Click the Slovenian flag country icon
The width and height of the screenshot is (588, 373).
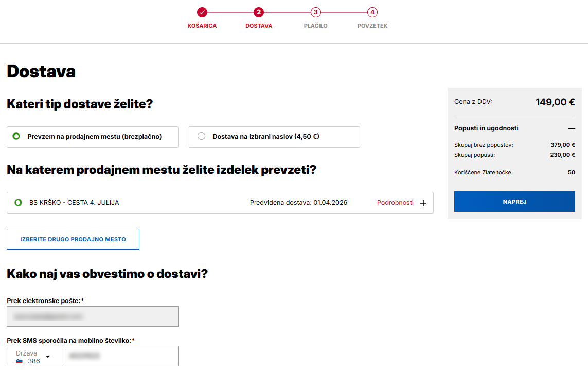click(x=20, y=361)
